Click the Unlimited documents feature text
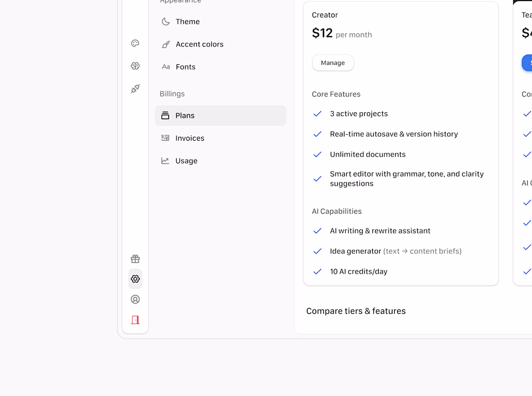Viewport: 532px width, 396px height. 368,155
